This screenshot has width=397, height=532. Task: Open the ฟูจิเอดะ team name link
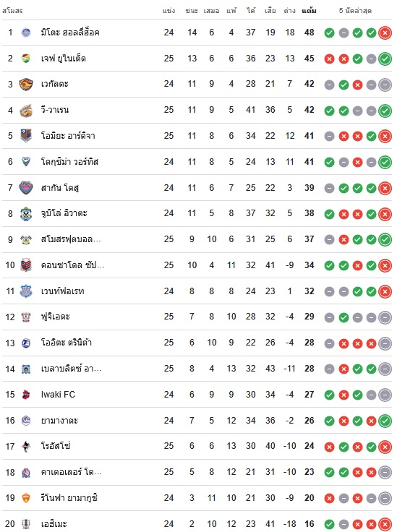pos(55,317)
